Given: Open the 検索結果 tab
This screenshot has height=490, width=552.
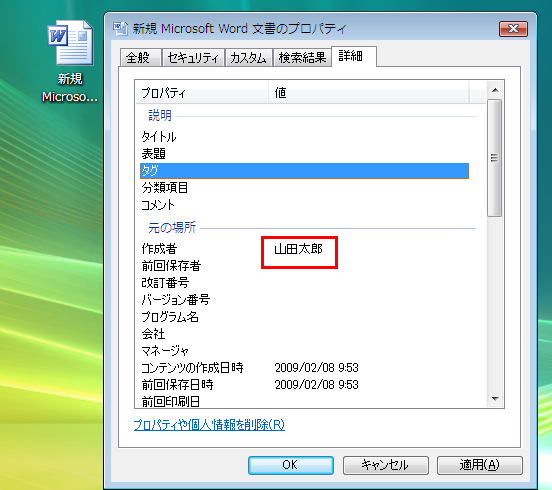Looking at the screenshot, I should (x=302, y=57).
